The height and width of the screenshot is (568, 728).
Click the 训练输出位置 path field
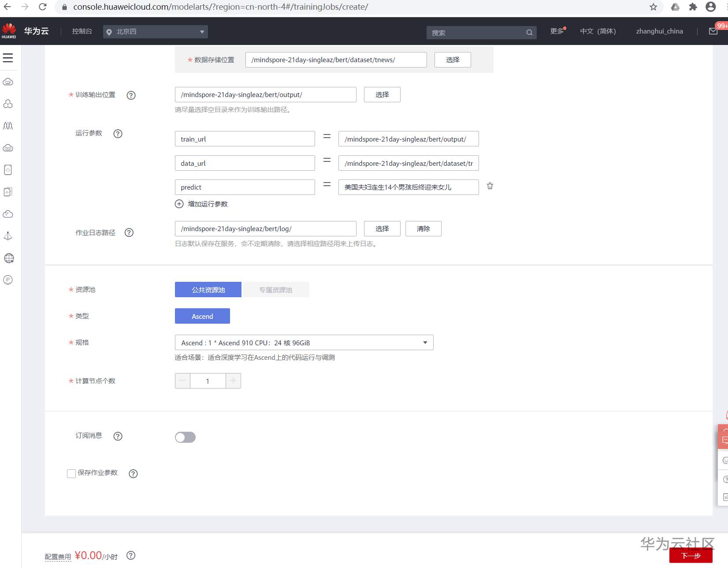265,94
